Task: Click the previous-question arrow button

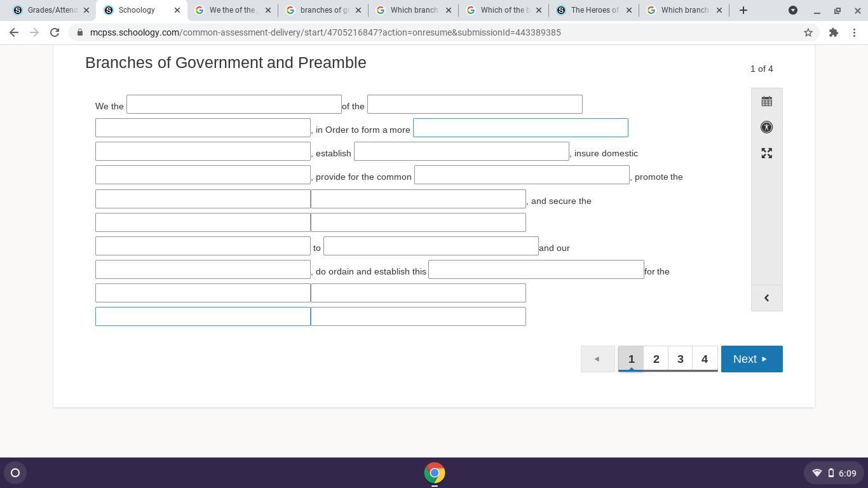Action: pos(597,359)
